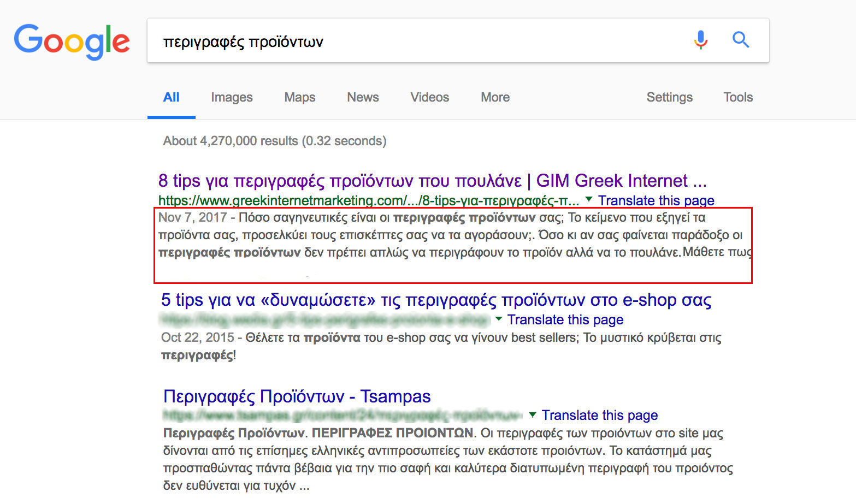The height and width of the screenshot is (504, 856).
Task: Translate the '5 tips' e-shop result page
Action: [565, 319]
